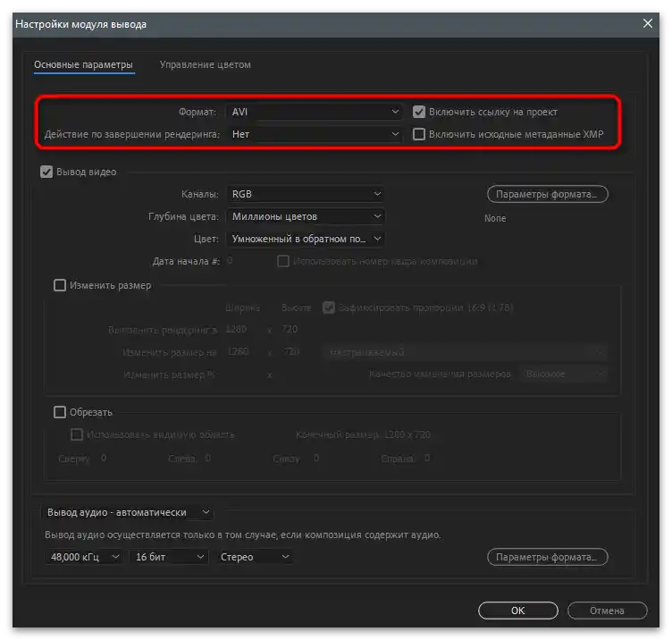The image size is (672, 640).
Task: Change the 48,000 кГц sample rate dropdown
Action: (84, 557)
